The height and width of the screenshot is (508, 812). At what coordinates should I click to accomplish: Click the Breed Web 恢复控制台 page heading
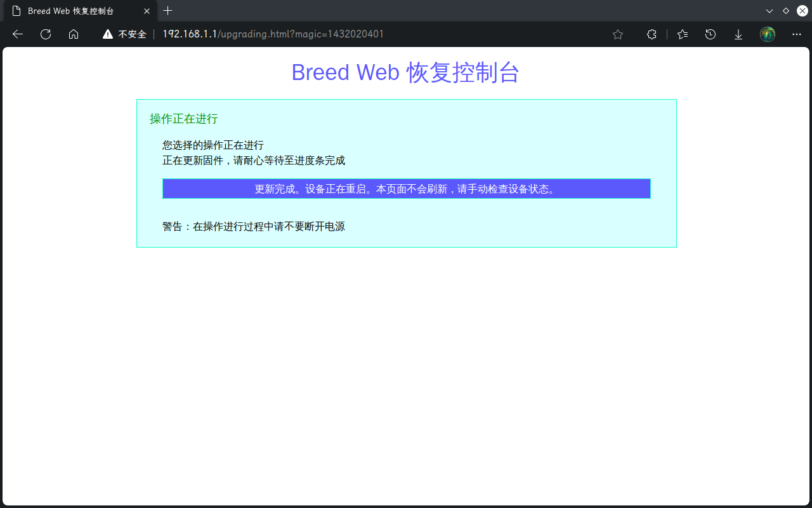pyautogui.click(x=405, y=72)
